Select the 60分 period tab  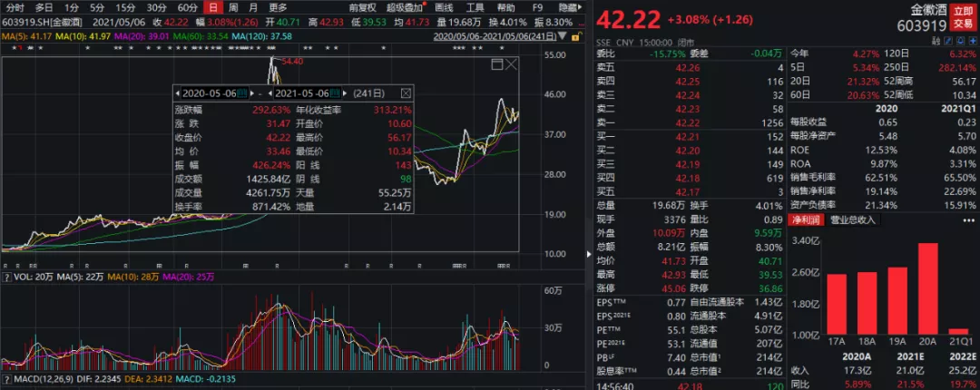pyautogui.click(x=187, y=8)
